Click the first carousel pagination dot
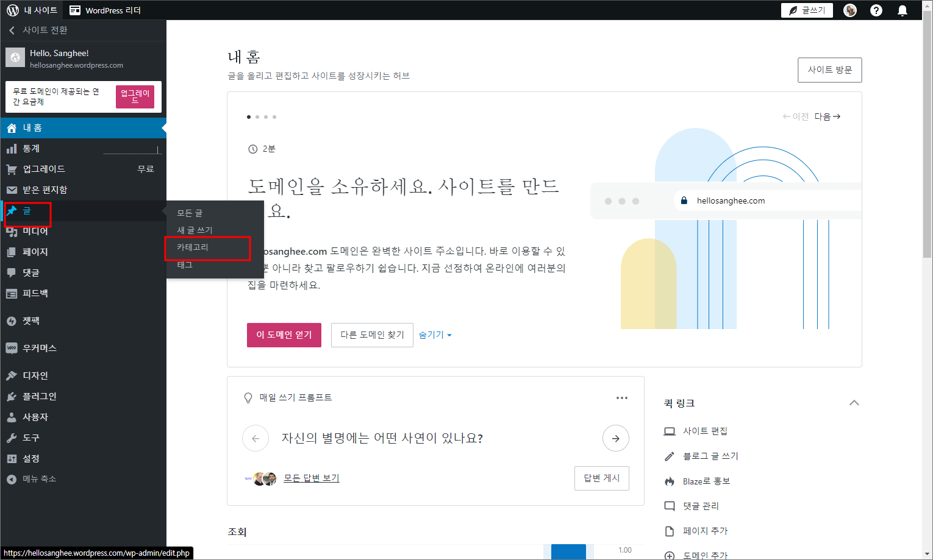 [x=249, y=117]
